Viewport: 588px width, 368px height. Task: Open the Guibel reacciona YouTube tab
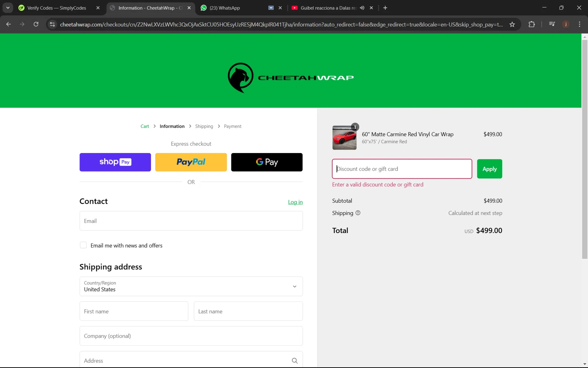pyautogui.click(x=328, y=8)
